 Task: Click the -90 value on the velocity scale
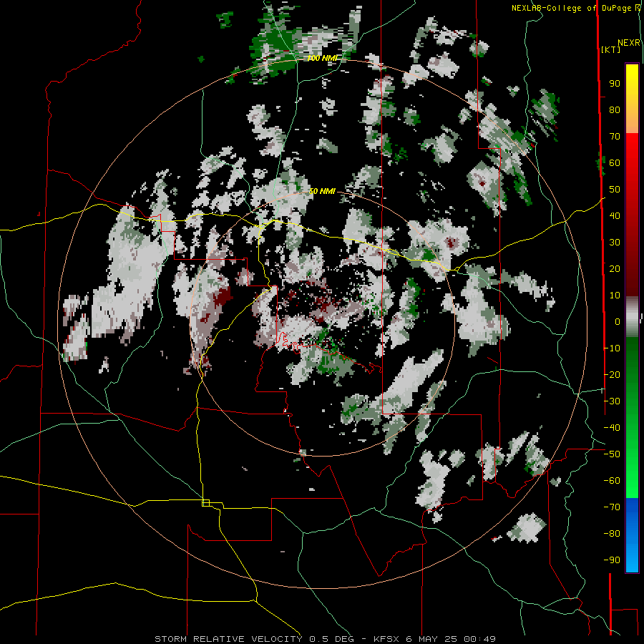pyautogui.click(x=612, y=560)
